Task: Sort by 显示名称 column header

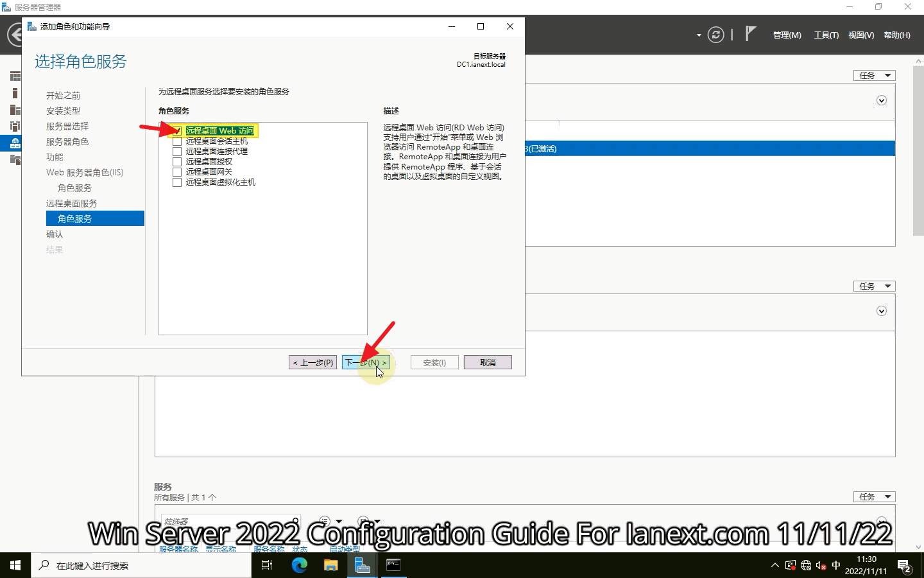Action: (x=221, y=549)
